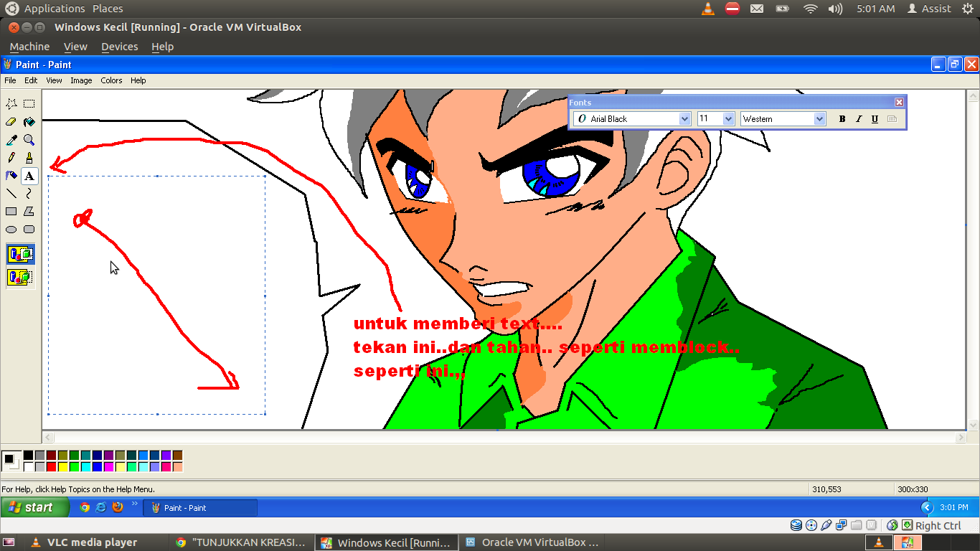Click VirtualBox hard disk status icon
This screenshot has height=551, width=980.
click(796, 525)
